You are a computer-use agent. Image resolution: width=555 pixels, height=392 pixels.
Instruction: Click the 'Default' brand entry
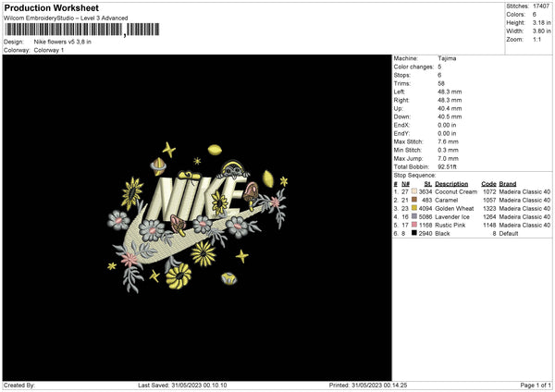click(x=509, y=234)
